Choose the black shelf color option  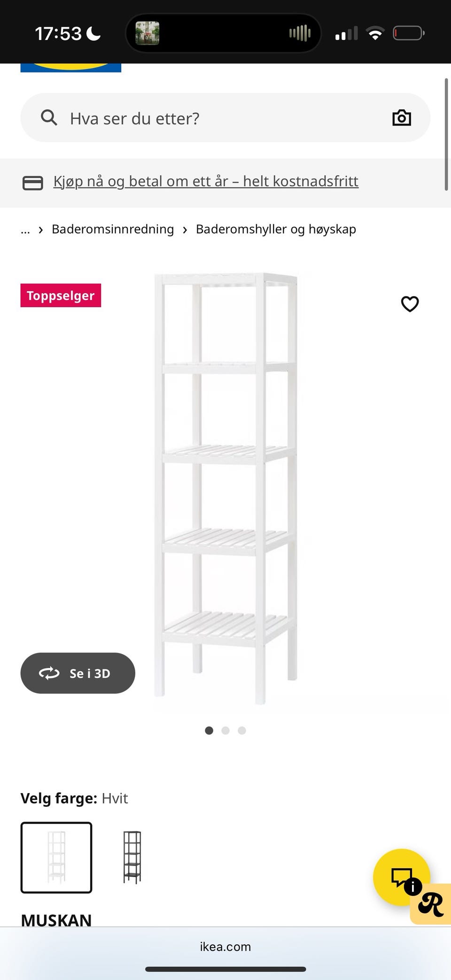(x=132, y=857)
